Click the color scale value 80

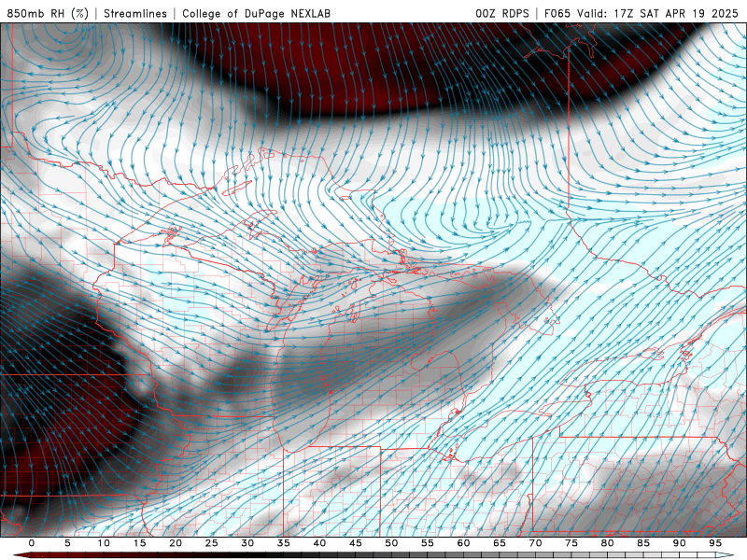(x=607, y=543)
